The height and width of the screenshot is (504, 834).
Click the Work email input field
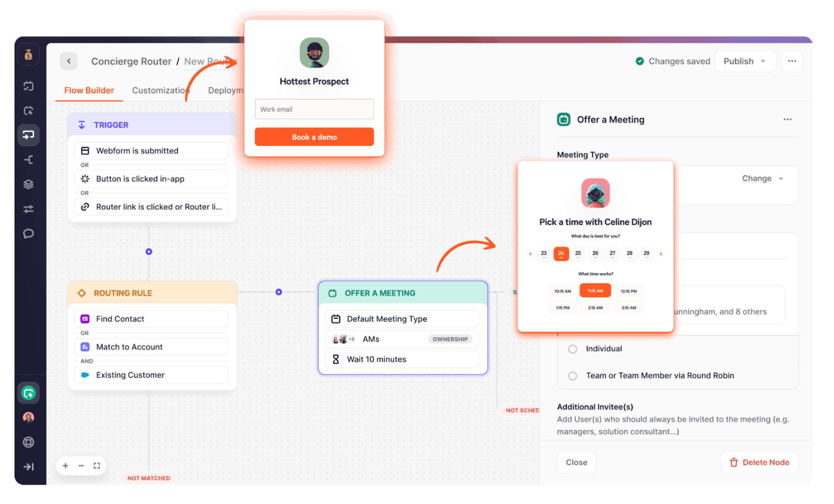pos(314,109)
